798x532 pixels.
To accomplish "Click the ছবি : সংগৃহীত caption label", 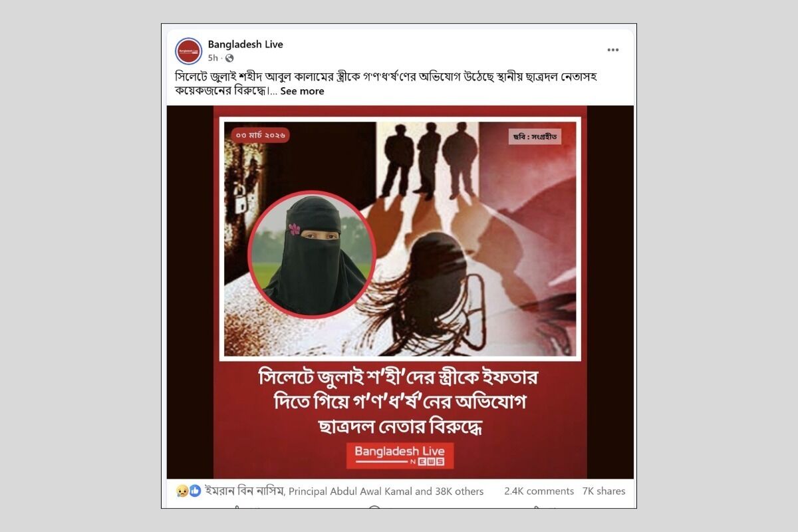I will click(536, 137).
